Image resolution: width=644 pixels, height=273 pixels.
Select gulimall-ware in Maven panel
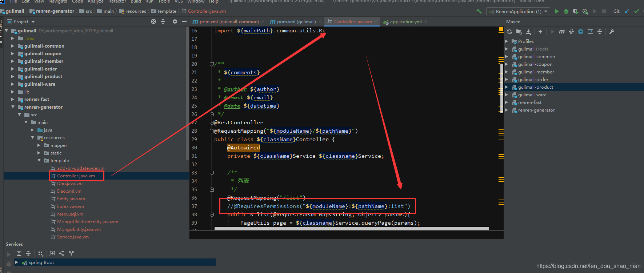point(532,95)
